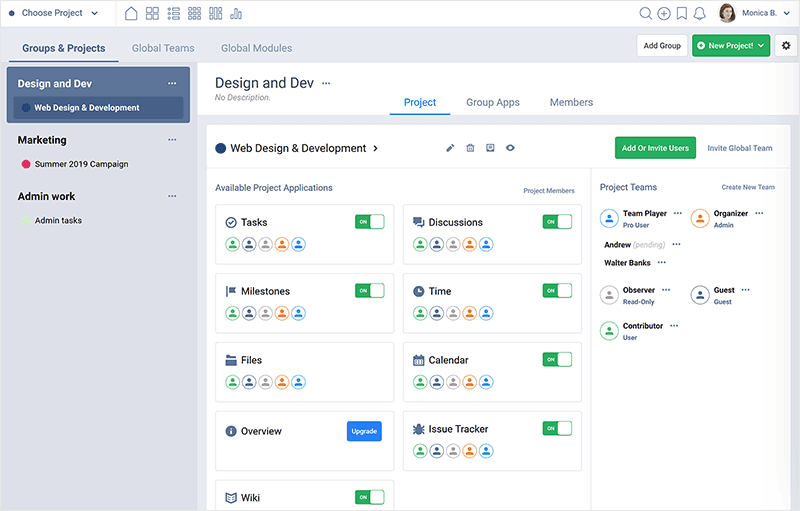
Task: Click the Create New Team link
Action: click(x=748, y=187)
